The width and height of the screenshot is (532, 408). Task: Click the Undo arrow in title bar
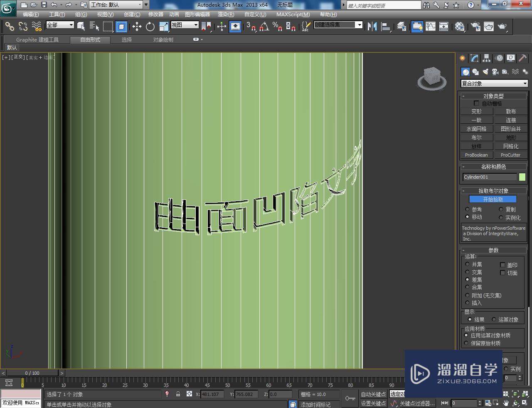point(54,5)
